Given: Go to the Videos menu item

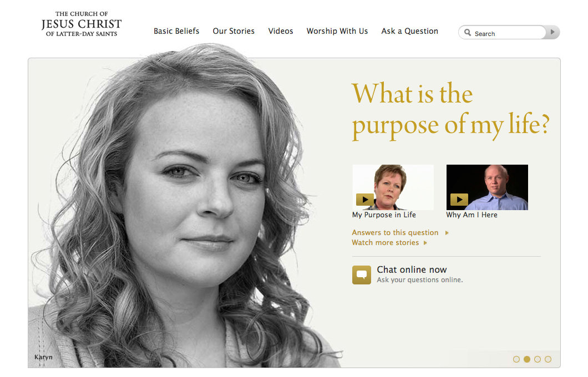Looking at the screenshot, I should [281, 31].
